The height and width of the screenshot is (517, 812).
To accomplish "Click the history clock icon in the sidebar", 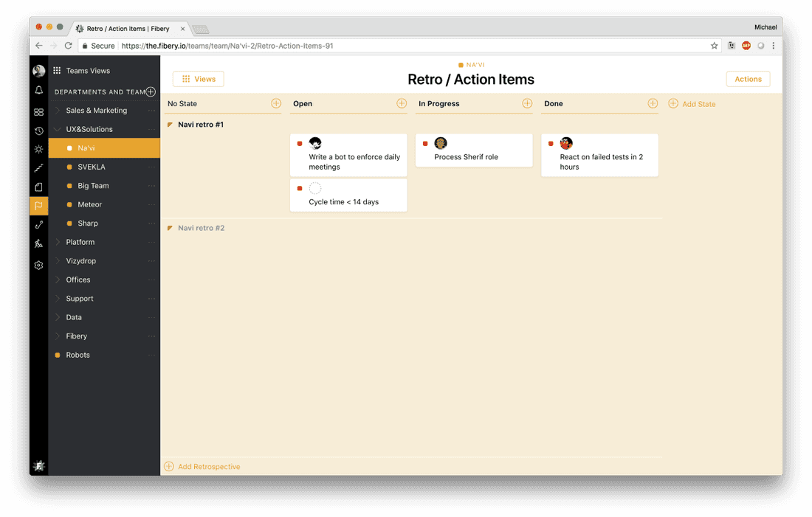I will click(x=38, y=131).
